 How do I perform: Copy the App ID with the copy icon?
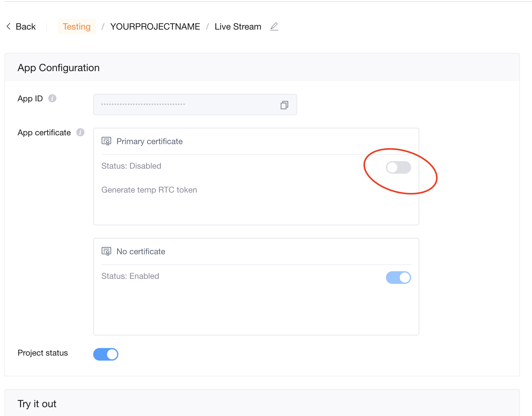[284, 105]
